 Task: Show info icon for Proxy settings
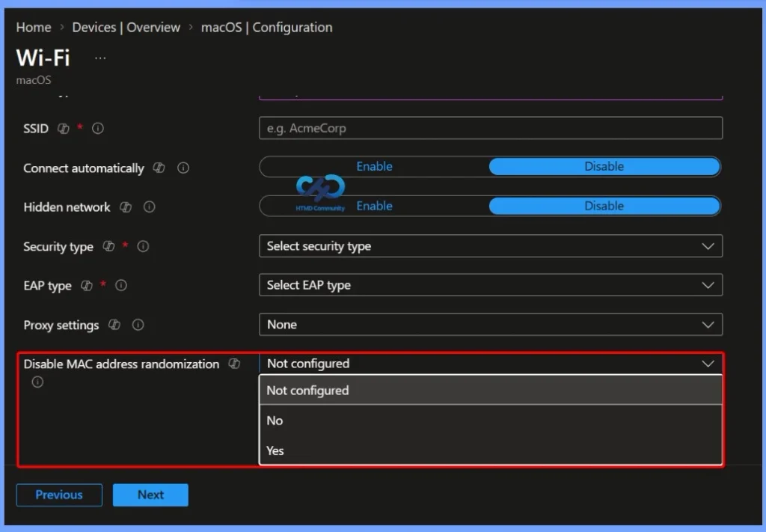138,325
